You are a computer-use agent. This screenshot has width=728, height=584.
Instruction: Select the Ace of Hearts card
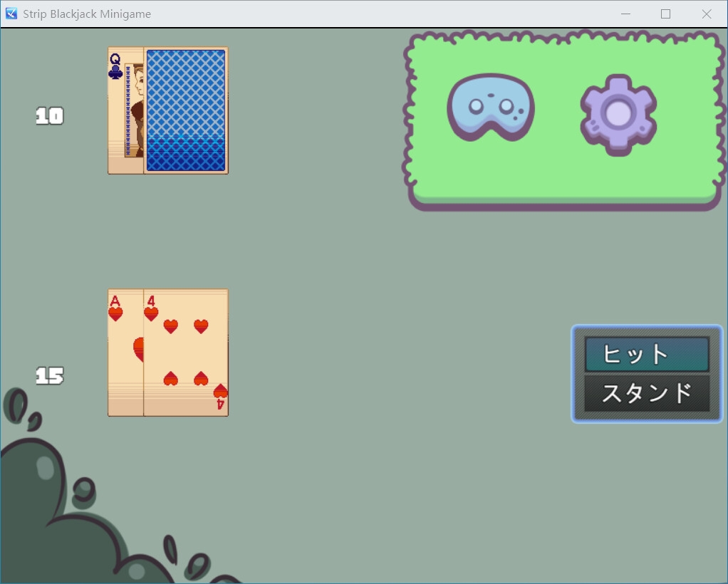tap(125, 353)
